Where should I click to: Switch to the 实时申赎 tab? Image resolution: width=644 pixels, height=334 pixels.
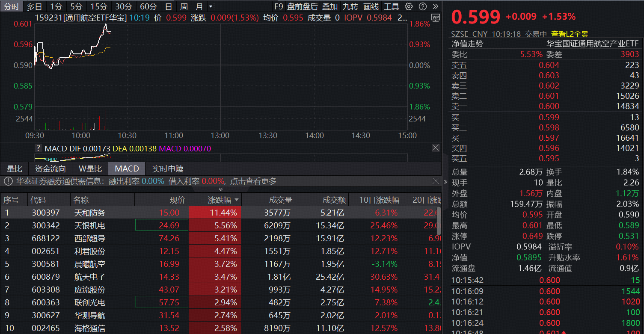pos(167,168)
